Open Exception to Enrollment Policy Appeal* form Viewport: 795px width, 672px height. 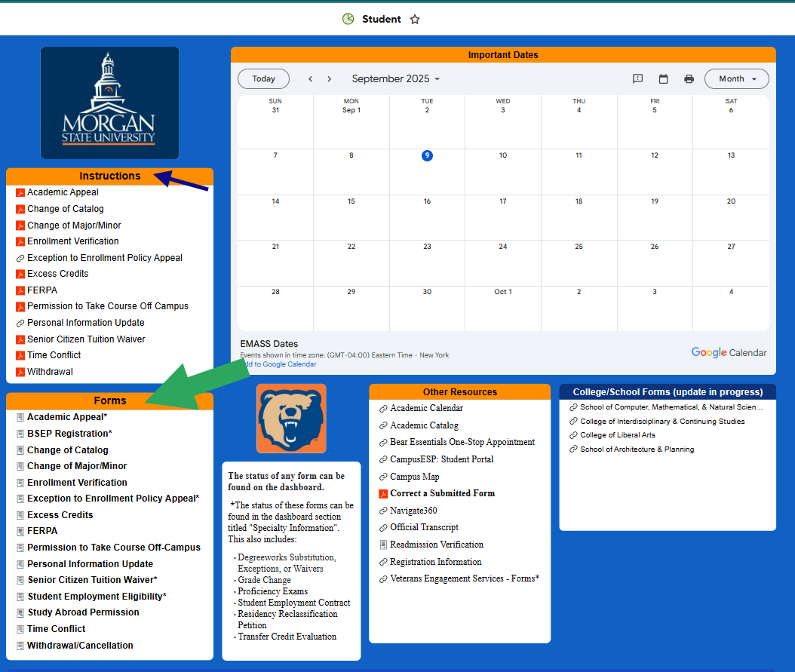113,499
